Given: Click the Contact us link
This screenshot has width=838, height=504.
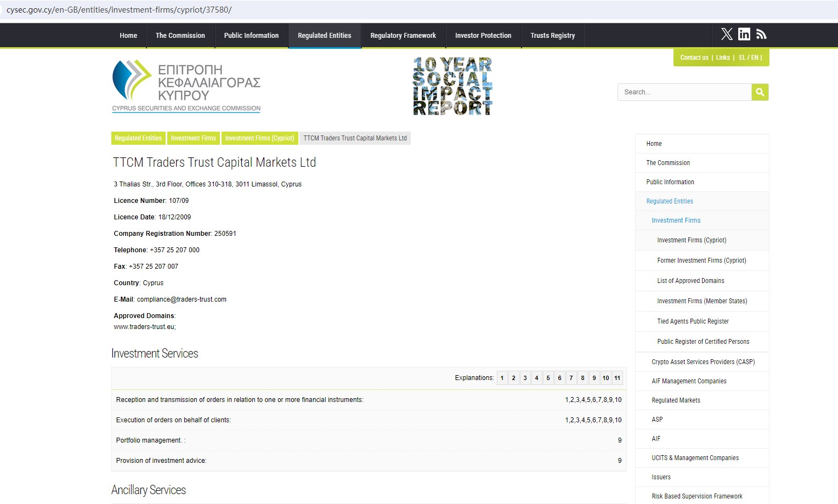Looking at the screenshot, I should pos(694,58).
